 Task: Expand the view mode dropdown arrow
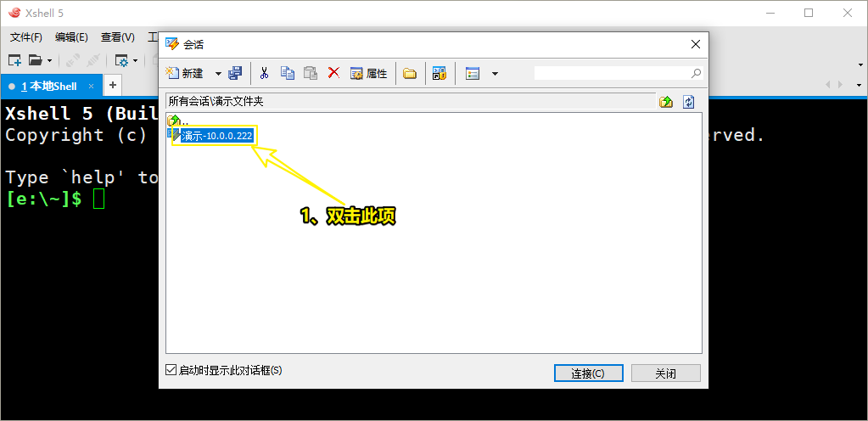[495, 74]
